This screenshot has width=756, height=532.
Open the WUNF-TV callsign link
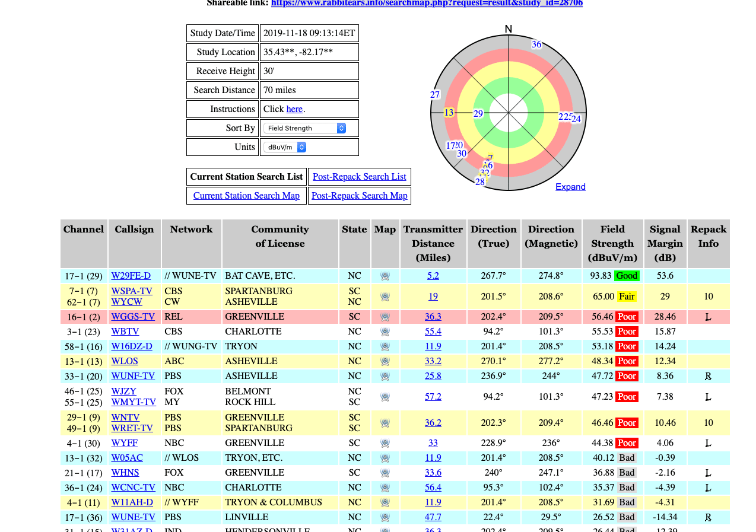[x=133, y=376]
